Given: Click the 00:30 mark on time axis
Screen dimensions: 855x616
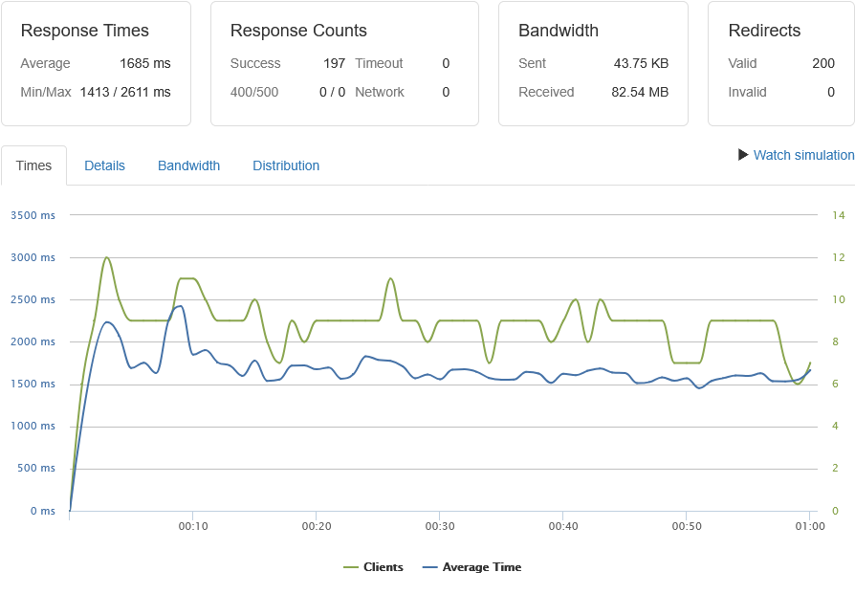Looking at the screenshot, I should click(439, 526).
